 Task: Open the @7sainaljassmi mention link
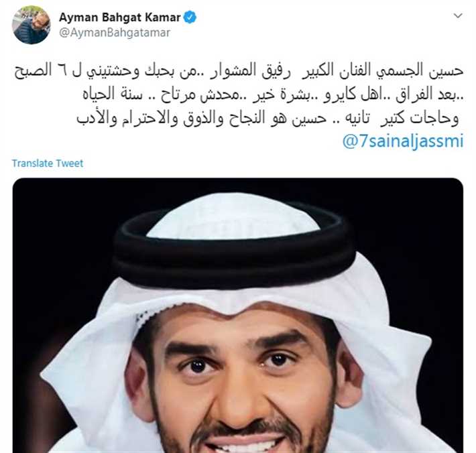tap(403, 141)
